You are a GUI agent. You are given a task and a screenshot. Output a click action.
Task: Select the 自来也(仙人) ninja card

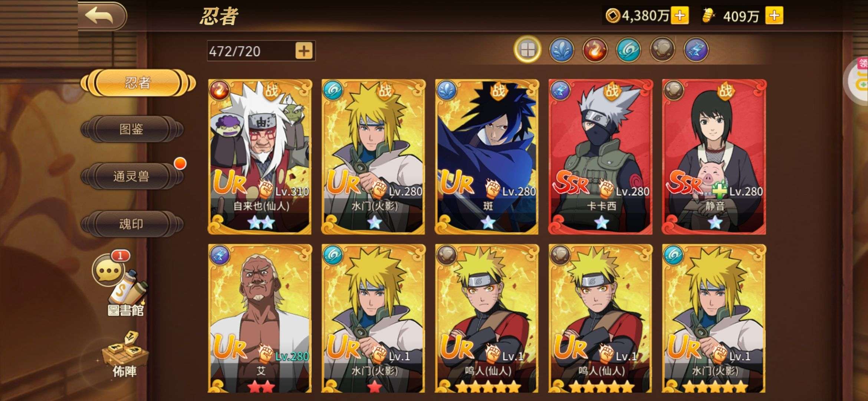[x=260, y=157]
